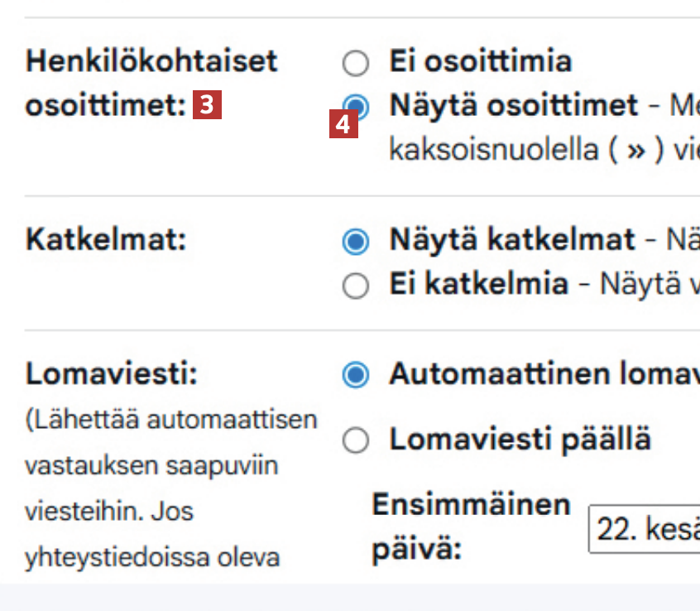
Task: Click the bold "Ei katkelmia" label text
Action: (x=479, y=285)
